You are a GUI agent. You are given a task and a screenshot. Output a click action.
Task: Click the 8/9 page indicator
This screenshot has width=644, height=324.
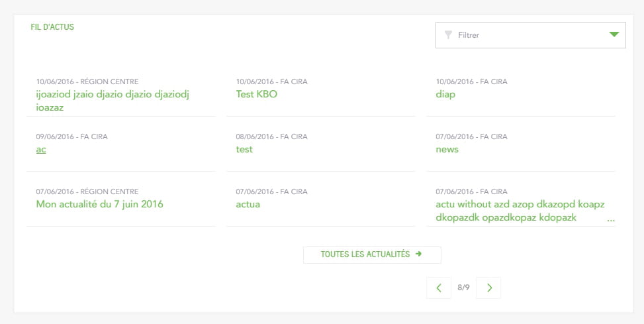pyautogui.click(x=464, y=288)
